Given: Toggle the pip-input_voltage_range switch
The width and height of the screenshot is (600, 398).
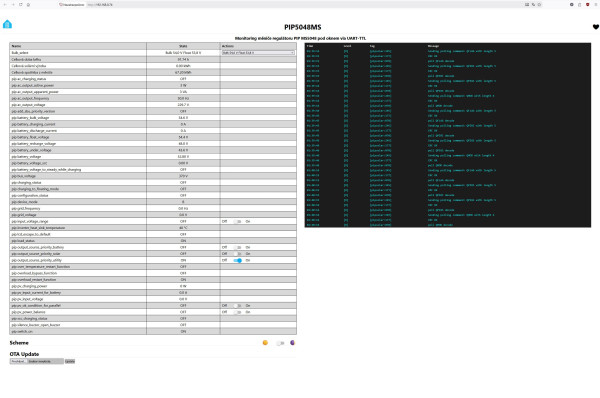Looking at the screenshot, I should [237, 222].
